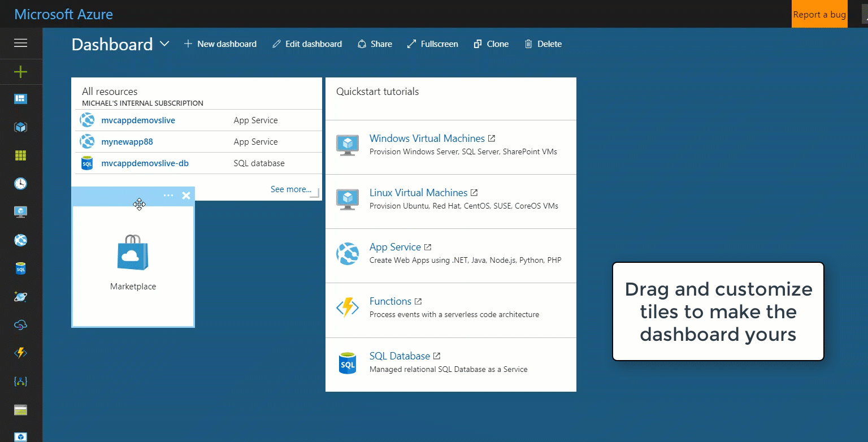Open Resource groups cube icon in sidebar
The width and height of the screenshot is (868, 442).
point(21,127)
